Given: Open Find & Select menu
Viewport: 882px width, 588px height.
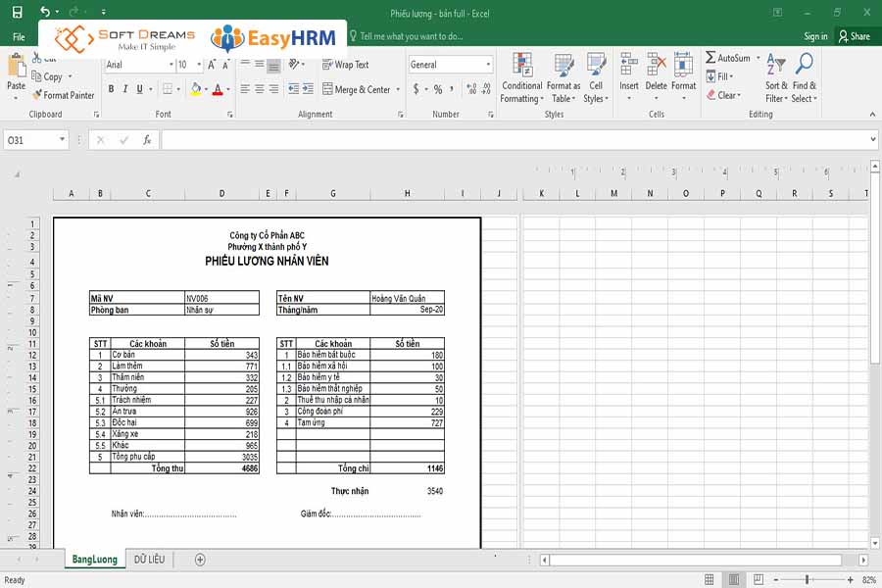Looking at the screenshot, I should point(804,78).
